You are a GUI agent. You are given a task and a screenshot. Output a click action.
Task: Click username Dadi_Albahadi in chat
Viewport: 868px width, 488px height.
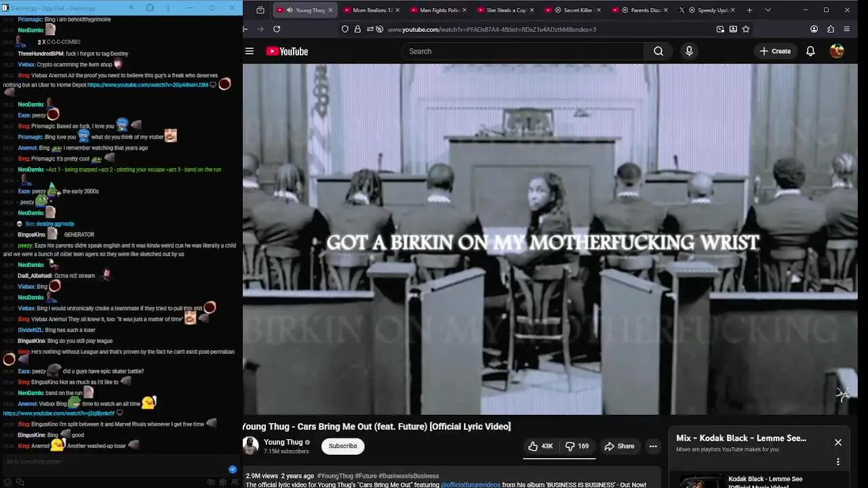tap(35, 276)
